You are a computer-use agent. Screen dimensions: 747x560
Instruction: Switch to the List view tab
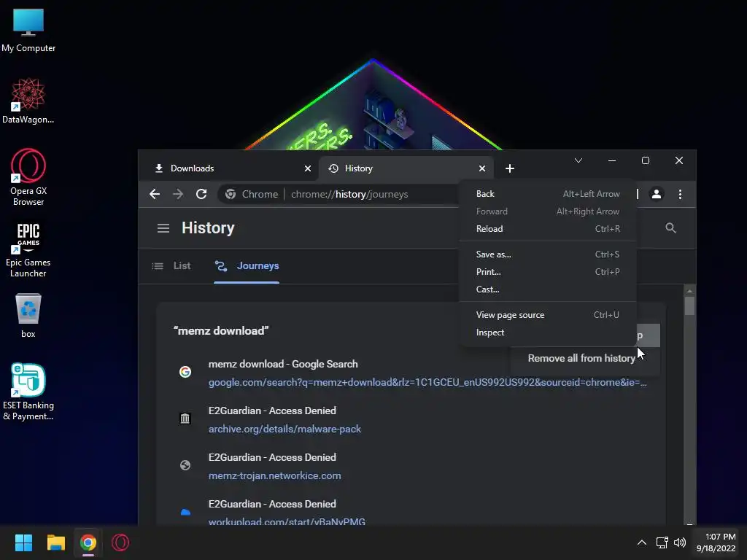171,265
